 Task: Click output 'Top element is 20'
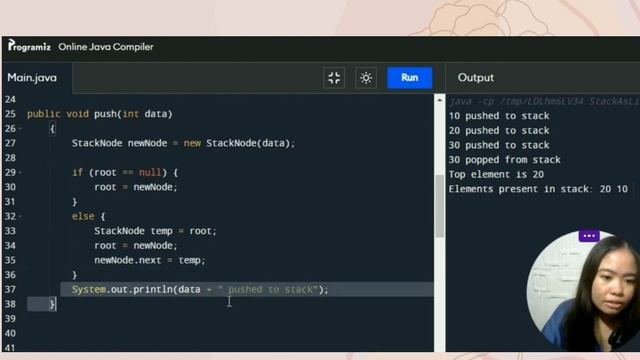(496, 175)
